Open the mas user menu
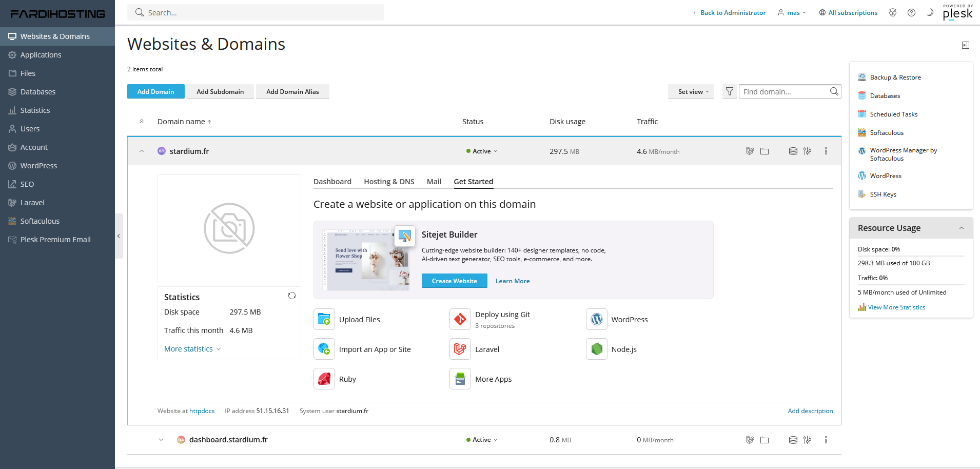This screenshot has width=980, height=469. coord(792,12)
